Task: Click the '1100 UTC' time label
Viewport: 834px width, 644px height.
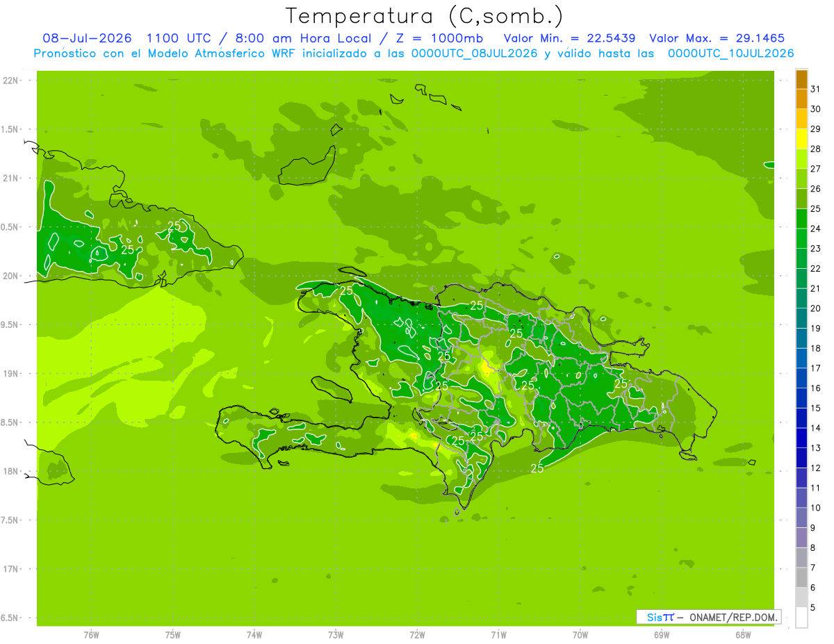Action: [x=178, y=38]
